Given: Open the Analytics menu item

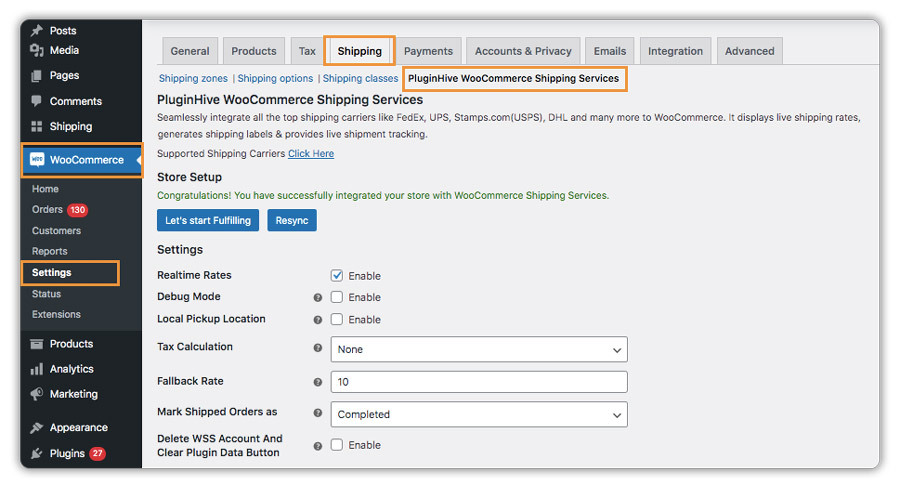Looking at the screenshot, I should [x=72, y=369].
